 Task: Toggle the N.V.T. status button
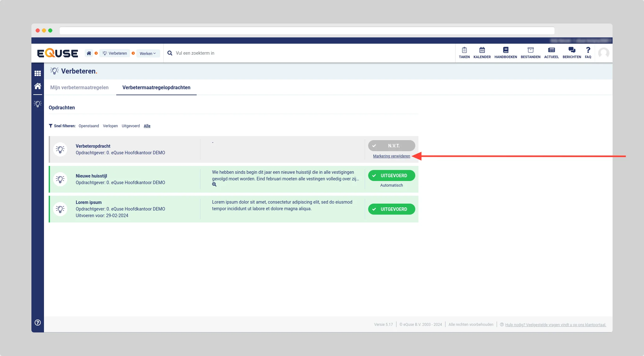[391, 146]
